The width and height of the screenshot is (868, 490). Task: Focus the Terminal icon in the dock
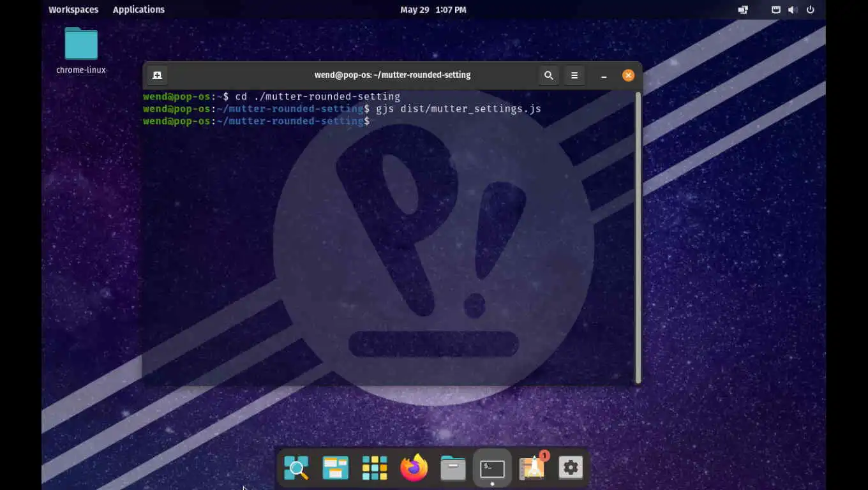click(492, 469)
